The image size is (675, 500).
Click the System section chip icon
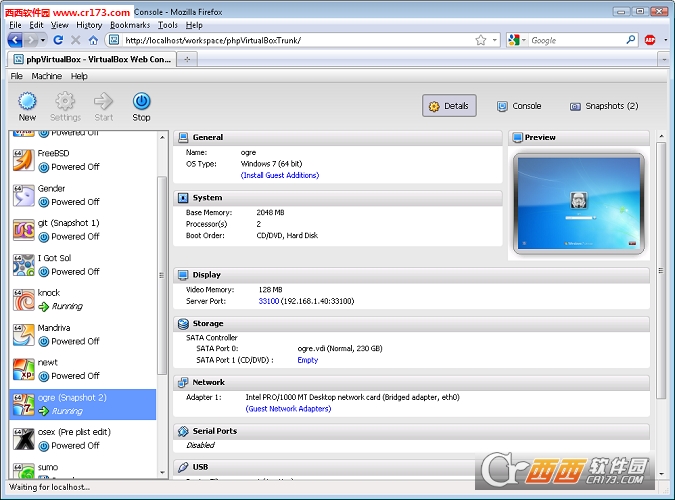[183, 198]
